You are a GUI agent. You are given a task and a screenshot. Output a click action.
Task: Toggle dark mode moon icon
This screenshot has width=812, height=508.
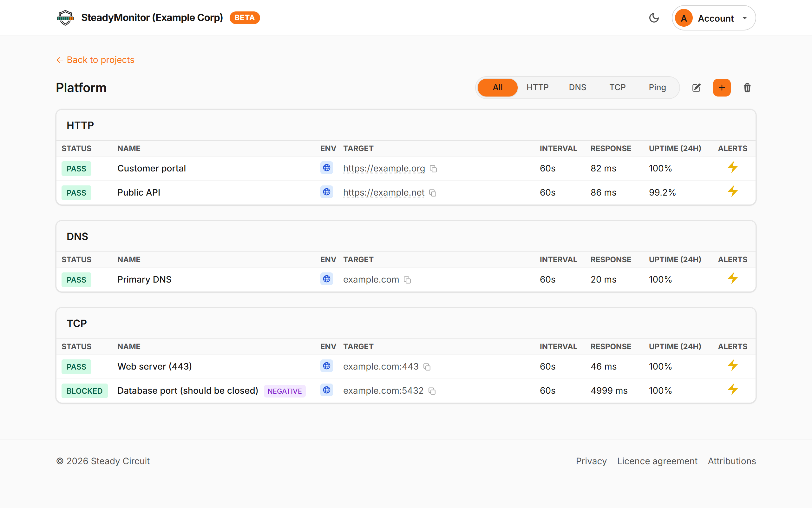(654, 18)
